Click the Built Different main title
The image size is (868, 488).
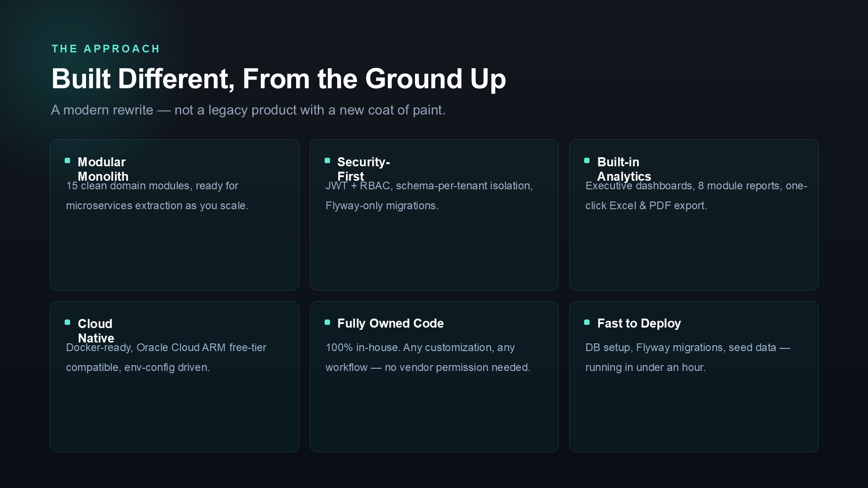[278, 79]
